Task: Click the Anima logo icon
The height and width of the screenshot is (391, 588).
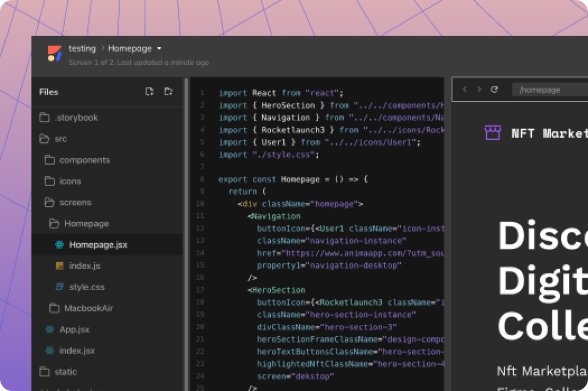Action: tap(54, 53)
